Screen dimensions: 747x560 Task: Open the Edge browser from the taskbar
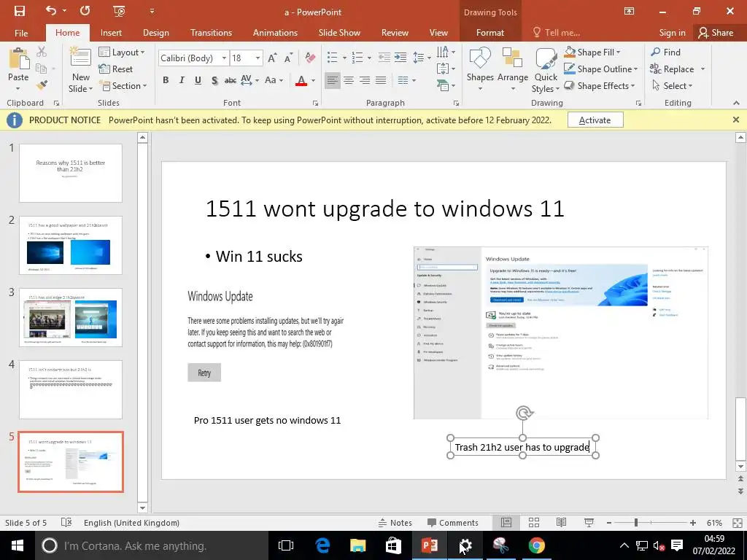(322, 545)
